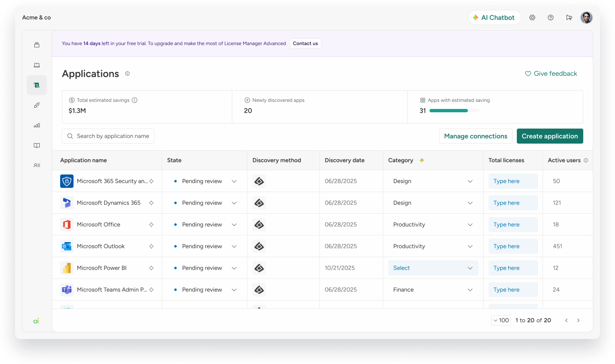Open State dropdown for Microsoft Outlook
Image resolution: width=615 pixels, height=364 pixels.
tap(205, 246)
